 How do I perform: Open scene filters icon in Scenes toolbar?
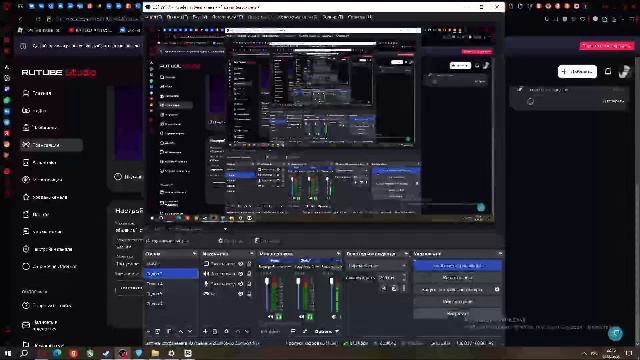[169, 331]
